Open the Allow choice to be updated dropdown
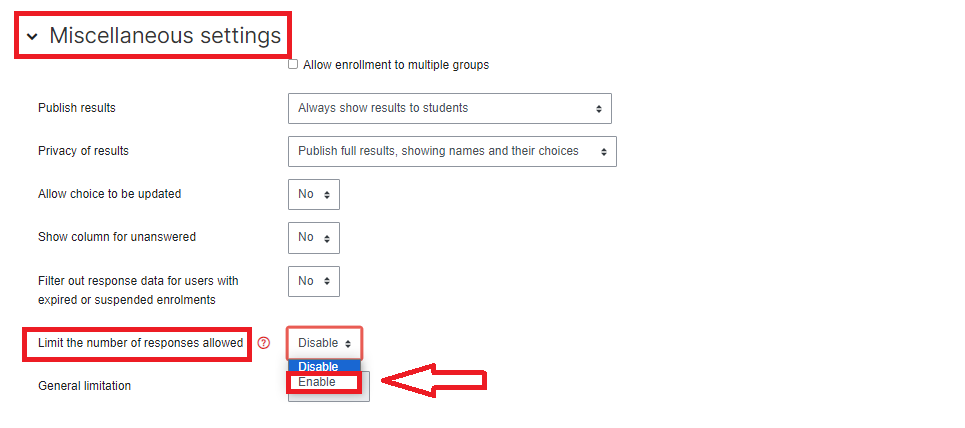Image resolution: width=965 pixels, height=428 pixels. (x=313, y=194)
